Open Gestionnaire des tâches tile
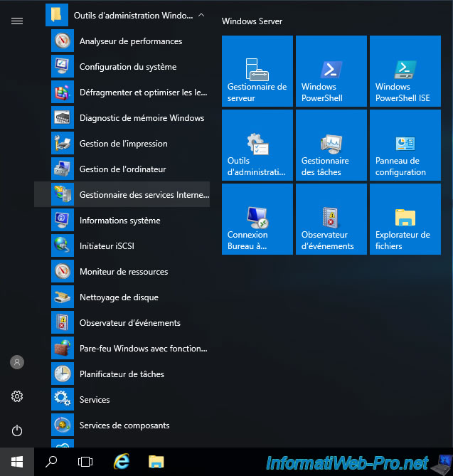Image resolution: width=453 pixels, height=476 pixels. click(x=331, y=145)
